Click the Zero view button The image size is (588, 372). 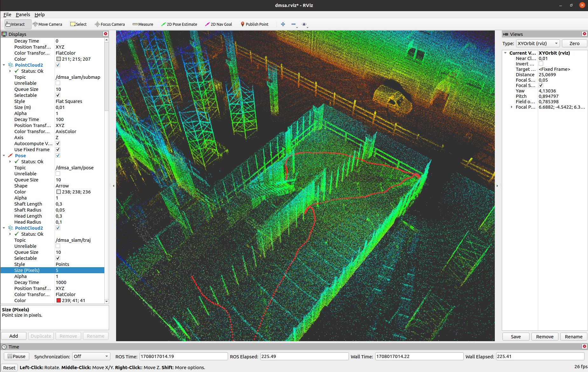click(x=574, y=44)
